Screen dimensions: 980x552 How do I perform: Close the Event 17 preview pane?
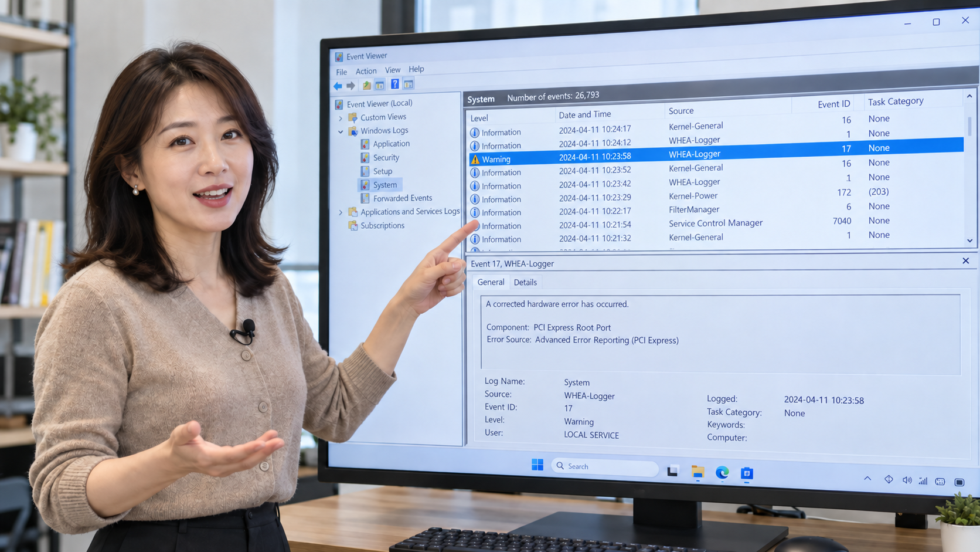click(x=966, y=260)
